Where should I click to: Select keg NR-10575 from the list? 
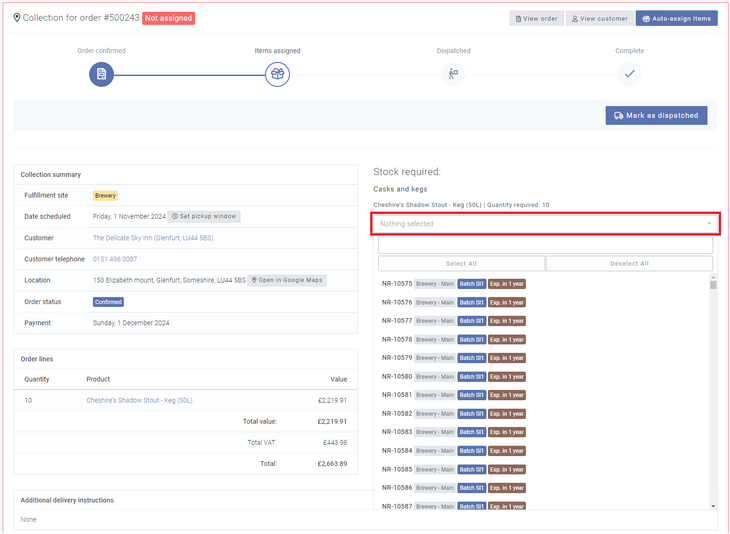click(x=397, y=284)
